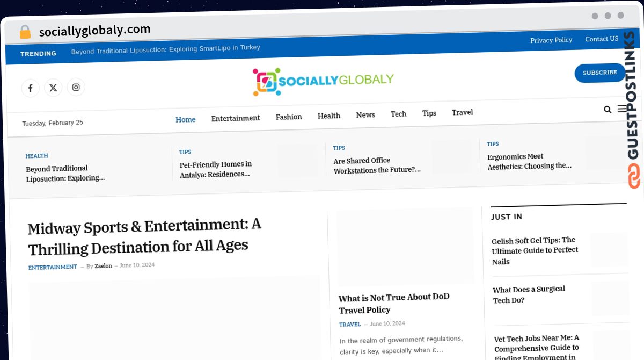The height and width of the screenshot is (360, 644).
Task: Click the Shared Office Workstations article thumbnail
Action: (451, 156)
